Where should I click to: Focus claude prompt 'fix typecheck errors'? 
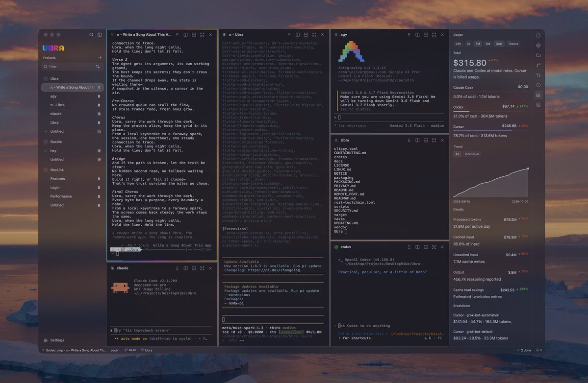point(161,330)
